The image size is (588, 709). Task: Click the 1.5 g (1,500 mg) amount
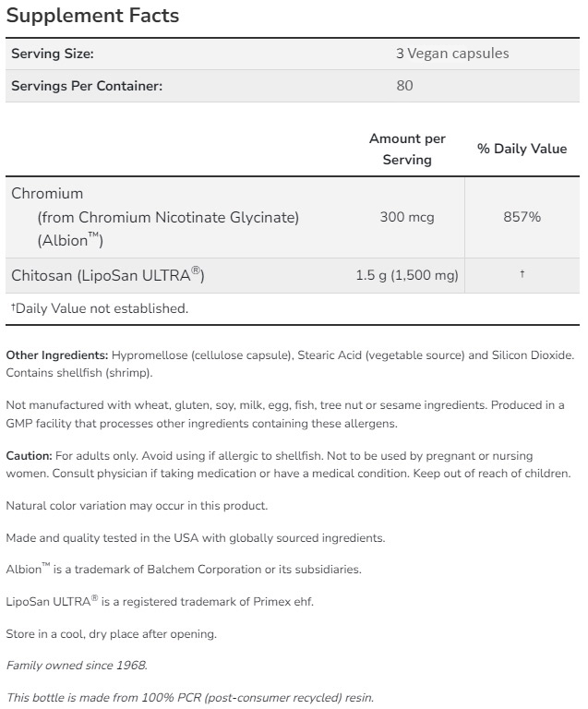(407, 275)
